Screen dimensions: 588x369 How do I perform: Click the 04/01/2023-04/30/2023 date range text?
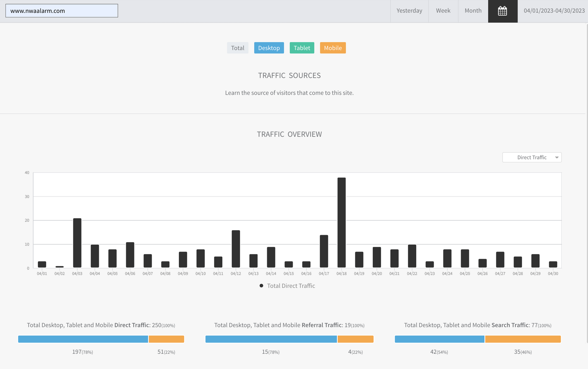(x=554, y=11)
